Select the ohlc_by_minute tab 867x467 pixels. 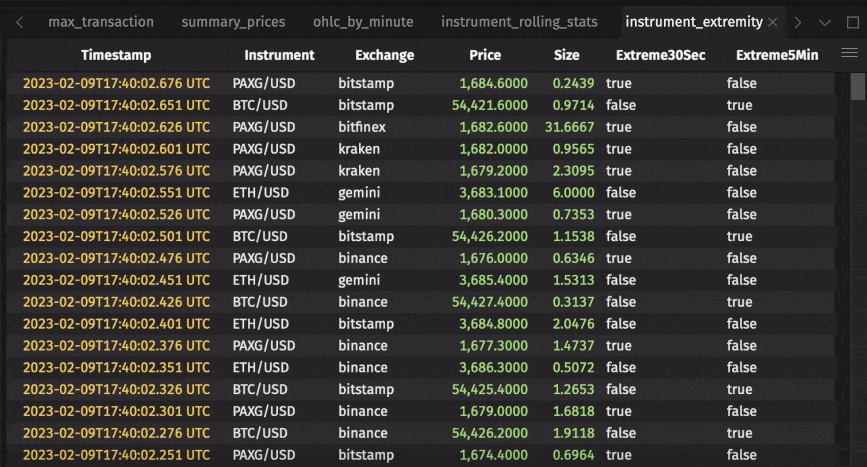pyautogui.click(x=363, y=22)
